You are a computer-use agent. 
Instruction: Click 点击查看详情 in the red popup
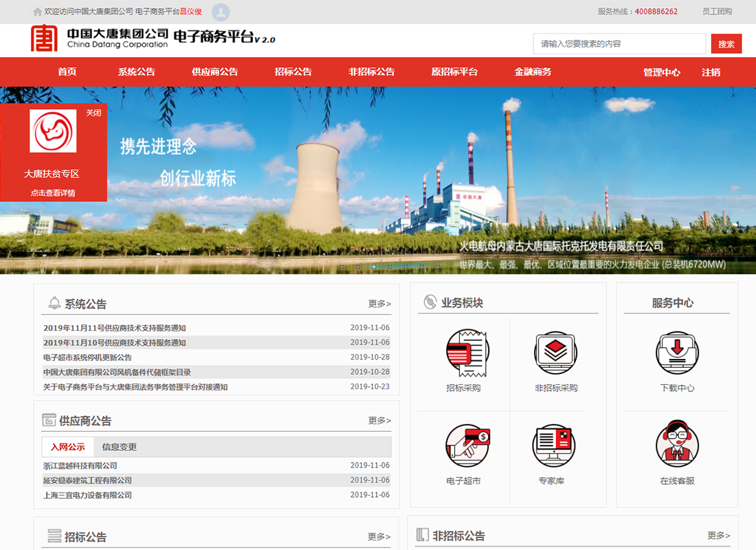coord(53,193)
